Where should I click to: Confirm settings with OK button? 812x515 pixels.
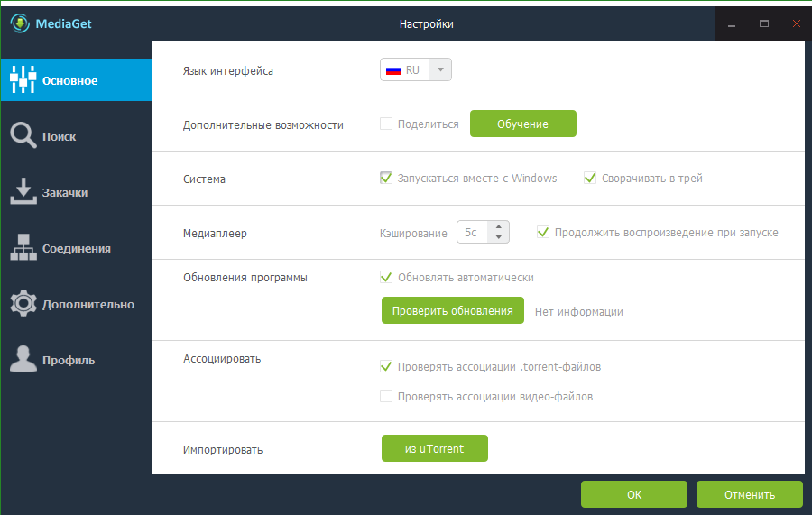click(634, 494)
